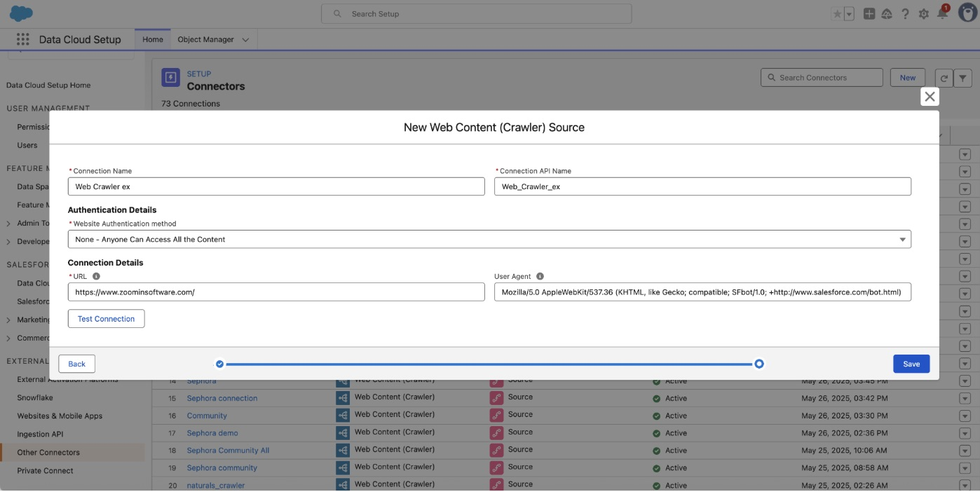Open Snowflake in sidebar

click(x=35, y=398)
